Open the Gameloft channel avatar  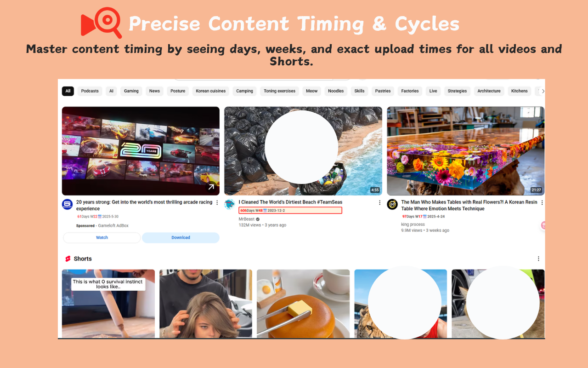(x=68, y=205)
